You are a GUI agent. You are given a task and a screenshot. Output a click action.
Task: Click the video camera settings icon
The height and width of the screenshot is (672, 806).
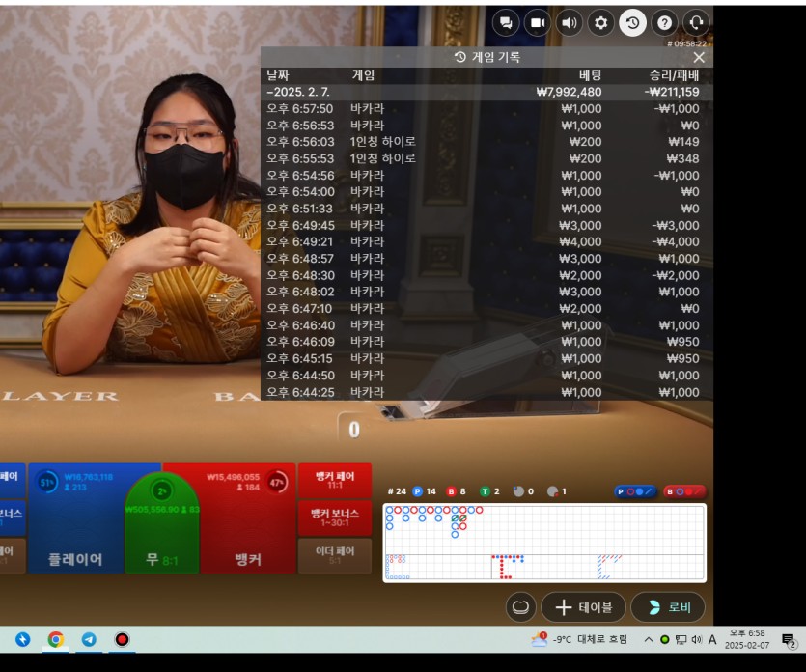click(538, 23)
